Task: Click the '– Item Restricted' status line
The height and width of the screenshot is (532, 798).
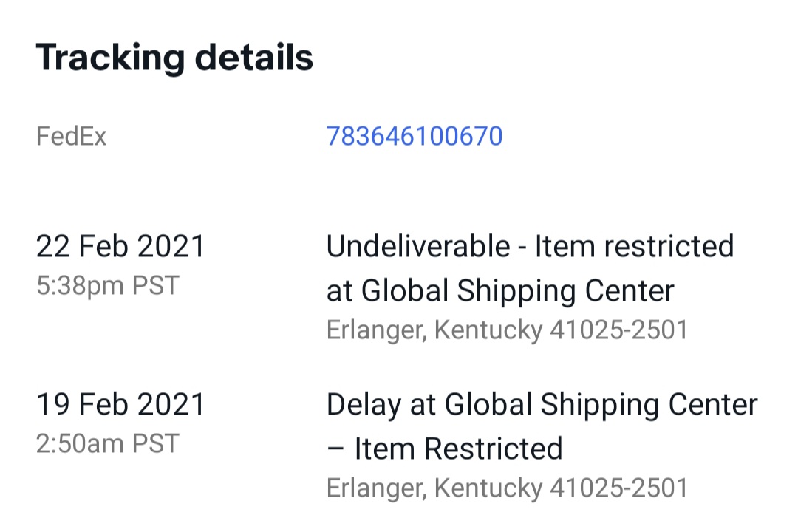Action: click(444, 449)
